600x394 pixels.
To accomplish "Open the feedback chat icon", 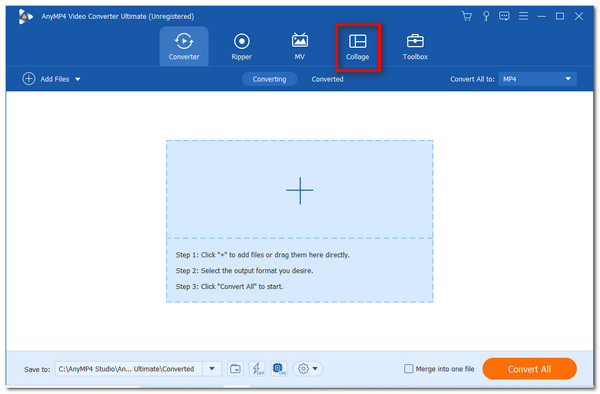I will pyautogui.click(x=504, y=16).
